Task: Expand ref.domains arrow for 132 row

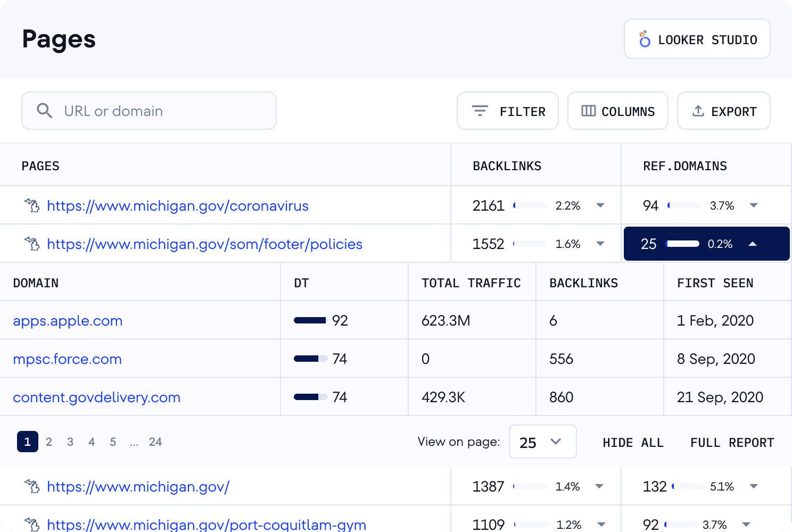Action: point(754,486)
